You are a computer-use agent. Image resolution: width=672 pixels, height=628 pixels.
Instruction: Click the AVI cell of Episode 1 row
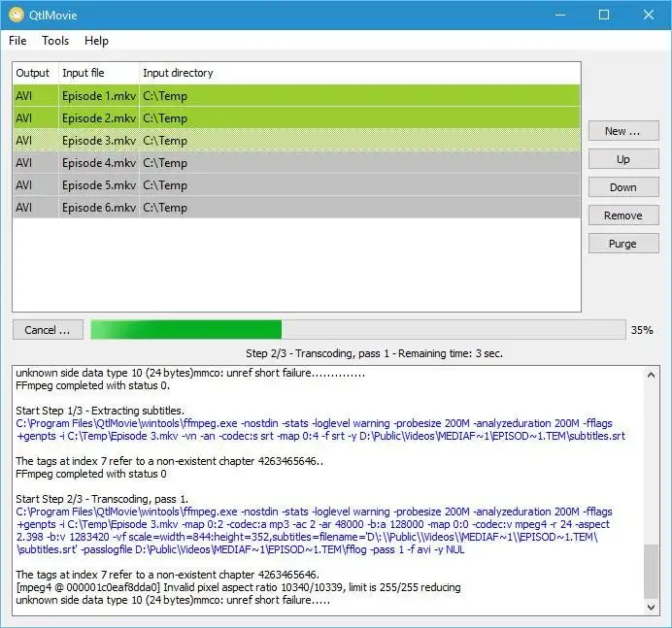pos(36,96)
